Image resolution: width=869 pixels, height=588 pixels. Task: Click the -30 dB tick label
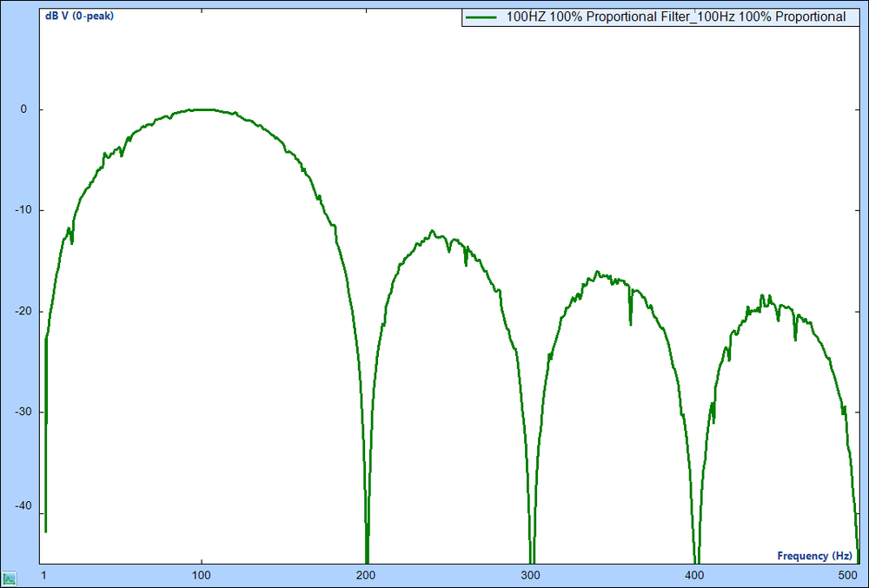point(21,411)
